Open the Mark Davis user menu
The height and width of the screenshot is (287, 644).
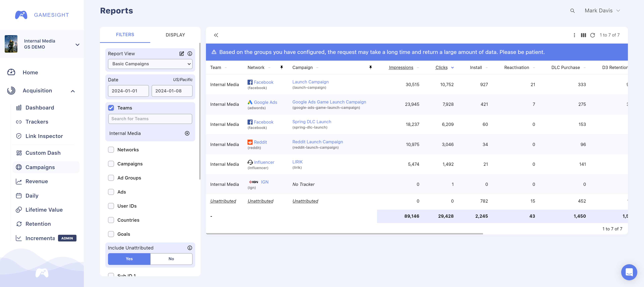tap(602, 11)
